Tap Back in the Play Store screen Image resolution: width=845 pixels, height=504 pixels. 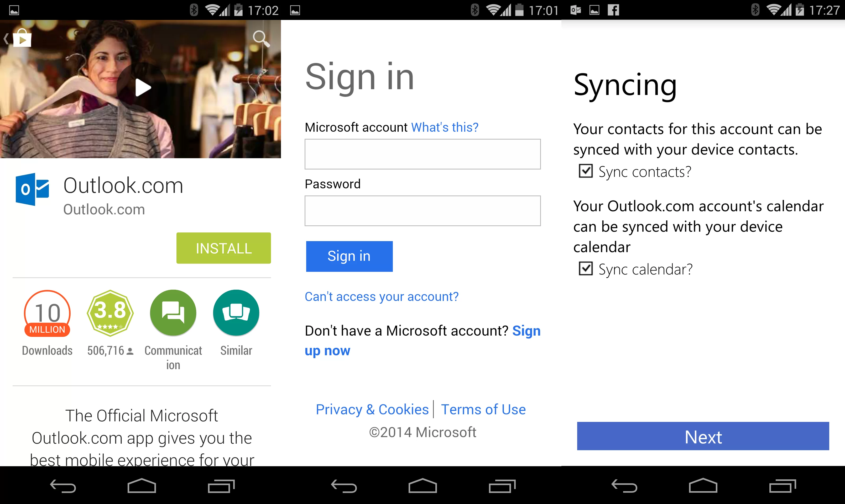click(x=63, y=486)
